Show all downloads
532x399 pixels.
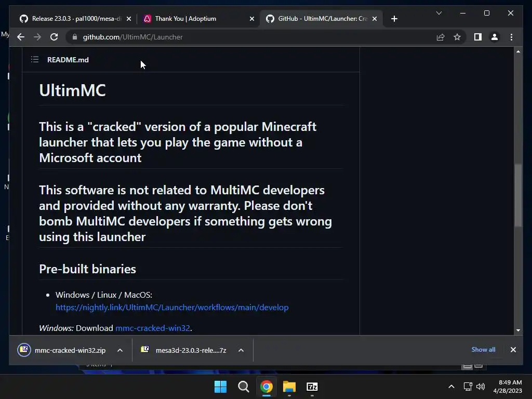click(x=483, y=350)
